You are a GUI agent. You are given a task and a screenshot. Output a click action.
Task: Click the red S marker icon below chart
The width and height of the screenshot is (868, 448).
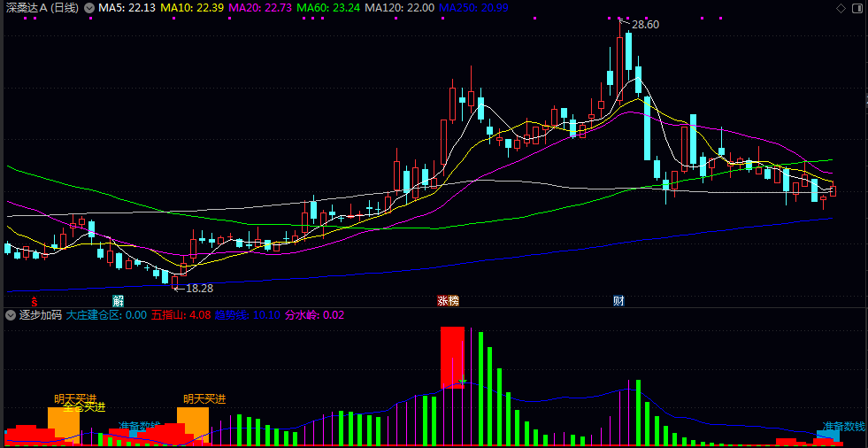point(35,301)
